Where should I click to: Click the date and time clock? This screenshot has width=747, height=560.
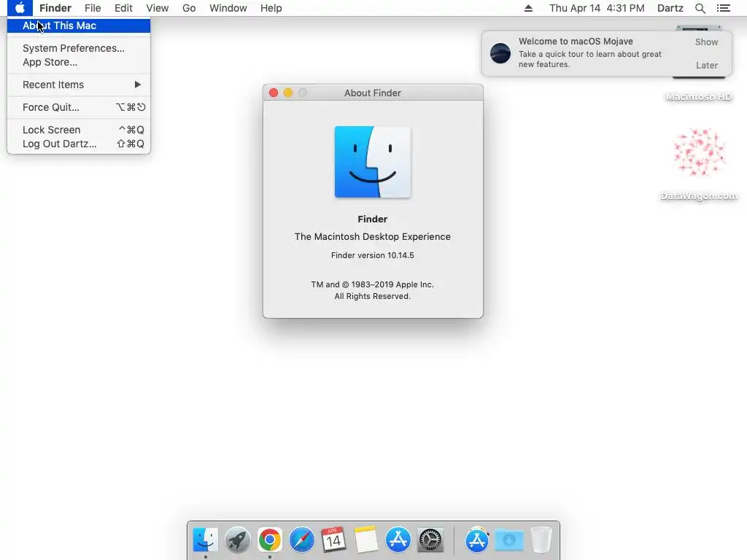click(597, 8)
